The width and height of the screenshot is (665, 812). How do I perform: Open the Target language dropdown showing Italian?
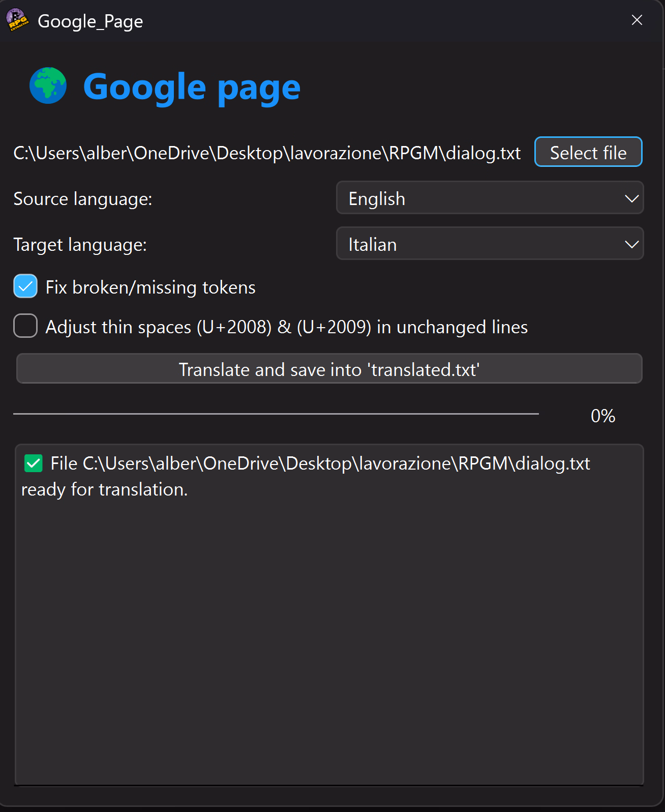(x=489, y=244)
